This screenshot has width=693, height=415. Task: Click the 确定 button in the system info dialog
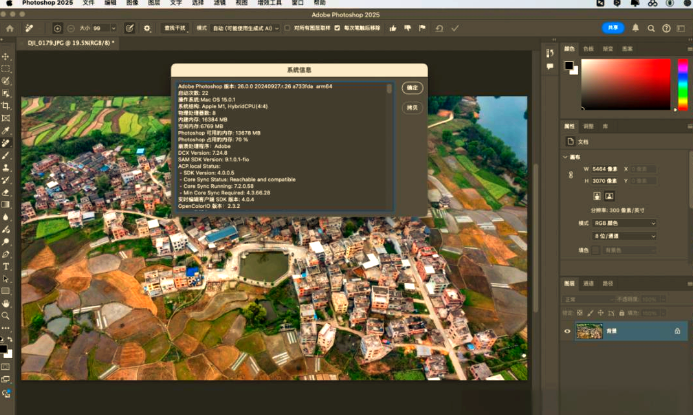click(412, 88)
